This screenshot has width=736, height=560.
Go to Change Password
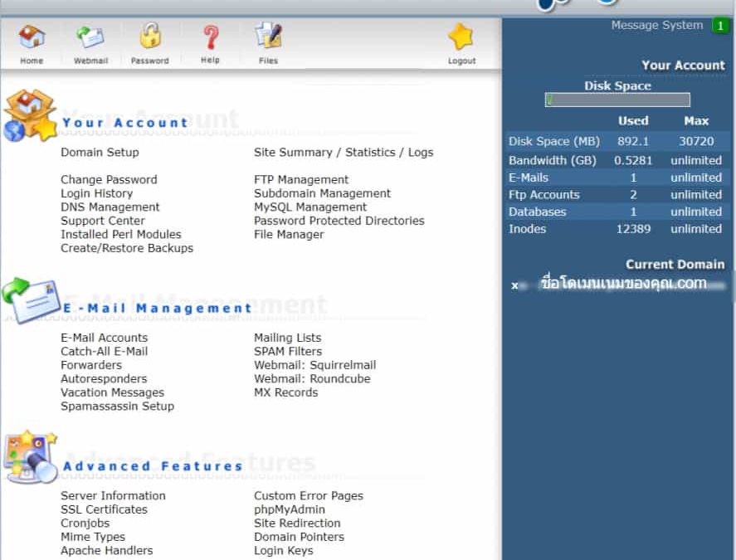click(109, 179)
